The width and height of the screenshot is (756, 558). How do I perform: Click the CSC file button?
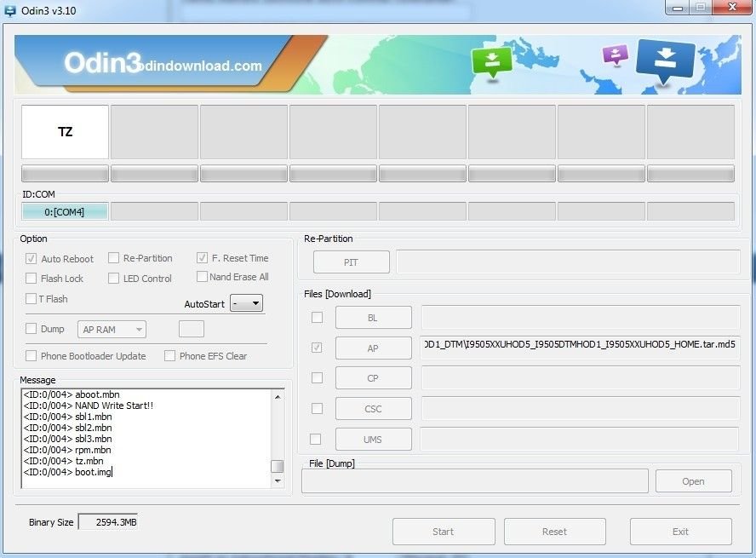coord(374,409)
